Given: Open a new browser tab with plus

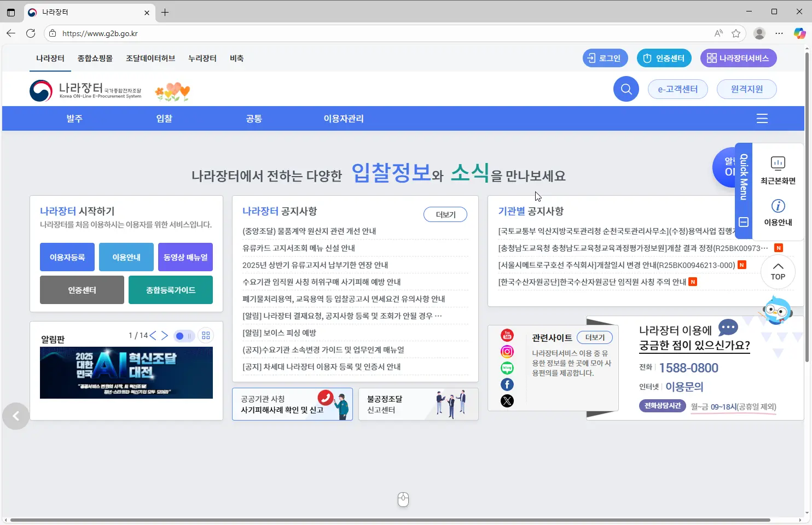Looking at the screenshot, I should click(x=165, y=12).
